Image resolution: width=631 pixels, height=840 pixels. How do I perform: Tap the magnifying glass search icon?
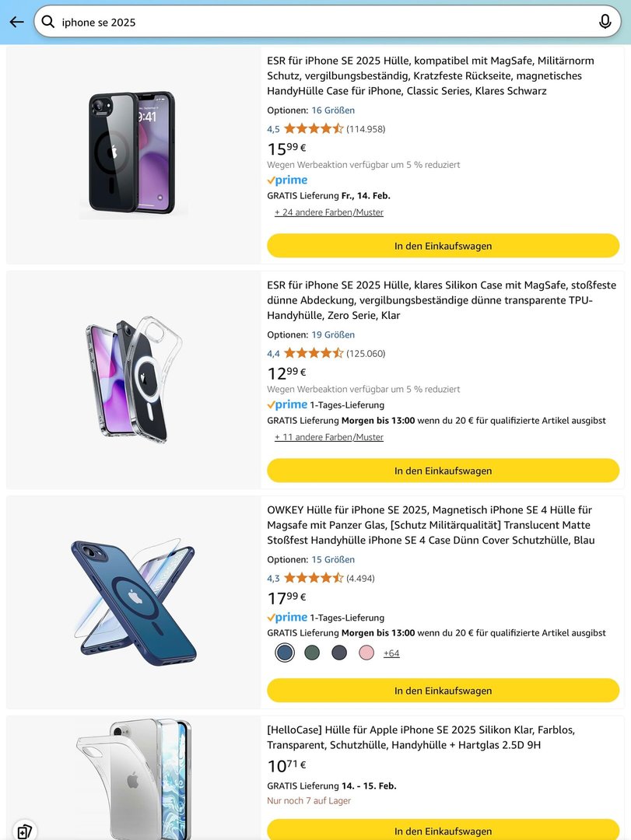point(48,22)
